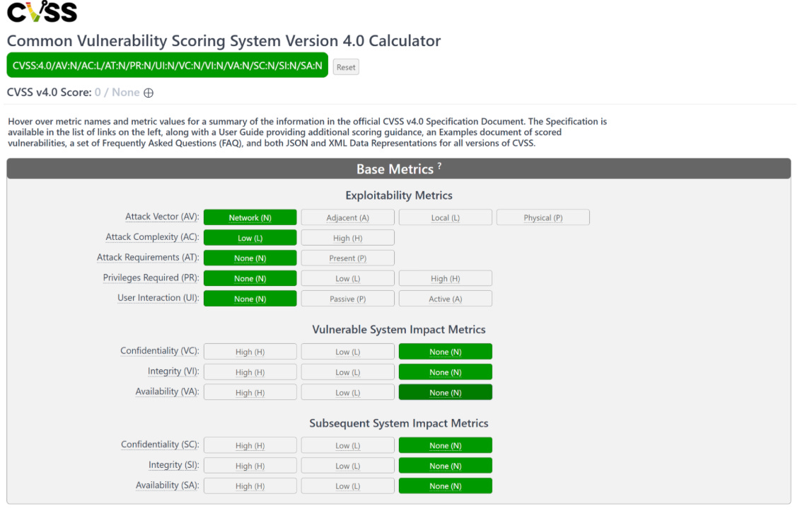Click the green CVSS:4.0 vector string
The height and width of the screenshot is (511, 812).
(x=167, y=65)
